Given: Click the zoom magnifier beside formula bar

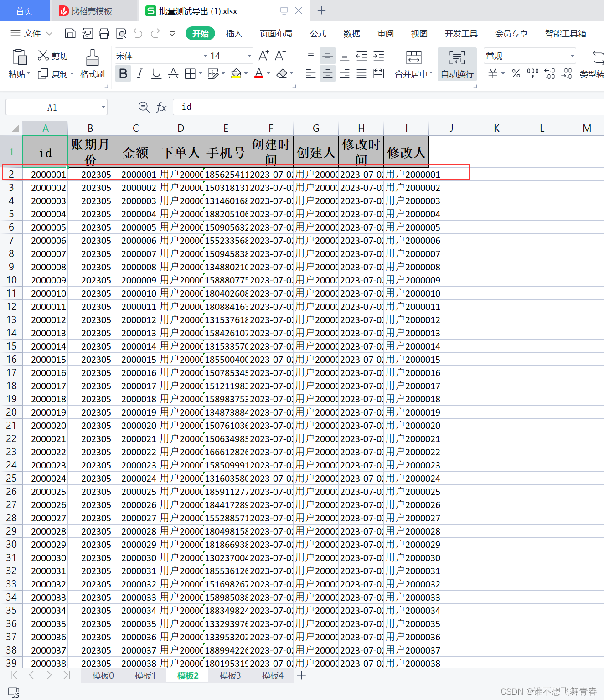Looking at the screenshot, I should point(144,107).
